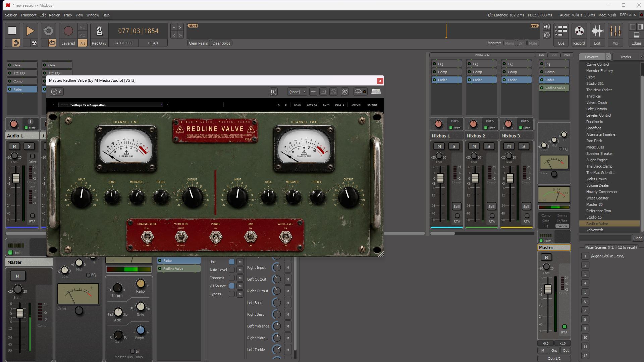Toggle follow-range loop icon under loop button
The image size is (644, 362).
pos(52,43)
